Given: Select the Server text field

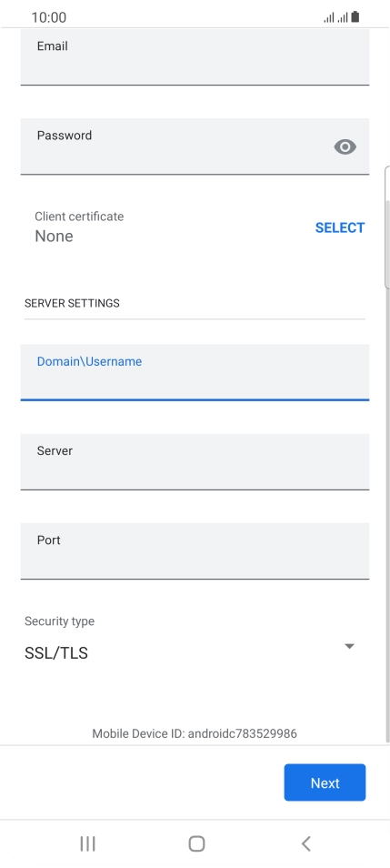Looking at the screenshot, I should (195, 461).
